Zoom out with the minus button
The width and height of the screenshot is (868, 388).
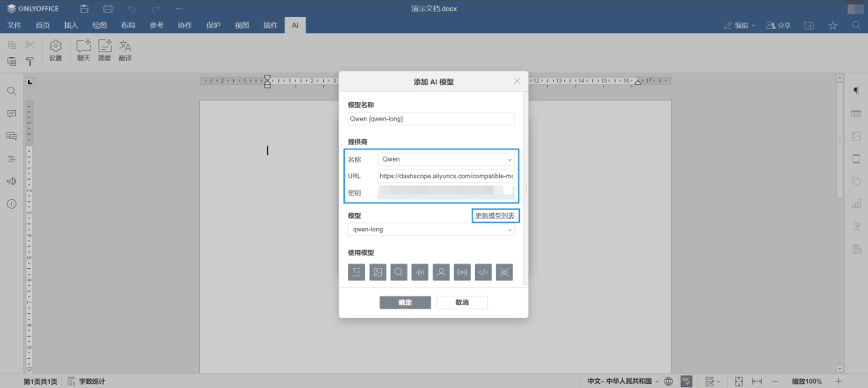tap(776, 382)
